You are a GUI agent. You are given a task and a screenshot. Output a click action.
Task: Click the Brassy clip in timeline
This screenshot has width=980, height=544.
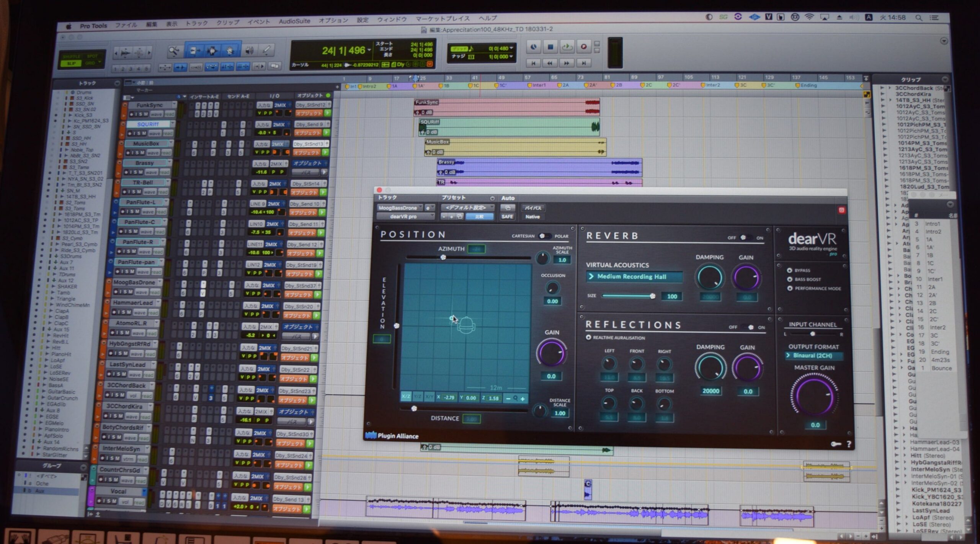coord(539,167)
